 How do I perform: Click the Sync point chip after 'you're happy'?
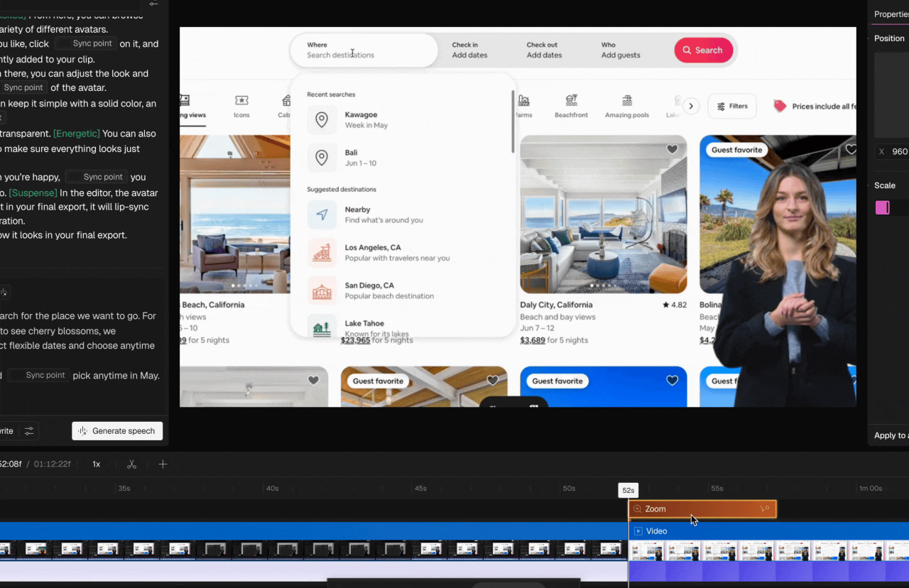click(96, 178)
